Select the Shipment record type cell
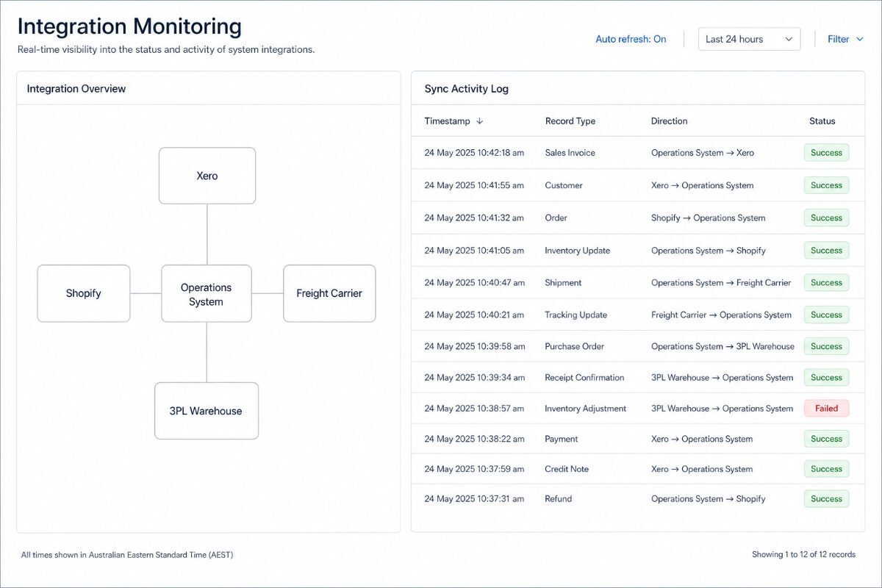 click(563, 282)
